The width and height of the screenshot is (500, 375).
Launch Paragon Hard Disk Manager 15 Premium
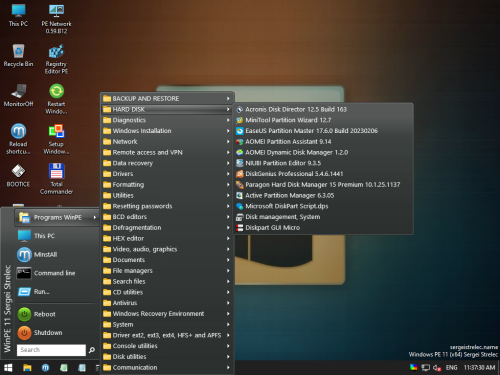[x=323, y=185]
